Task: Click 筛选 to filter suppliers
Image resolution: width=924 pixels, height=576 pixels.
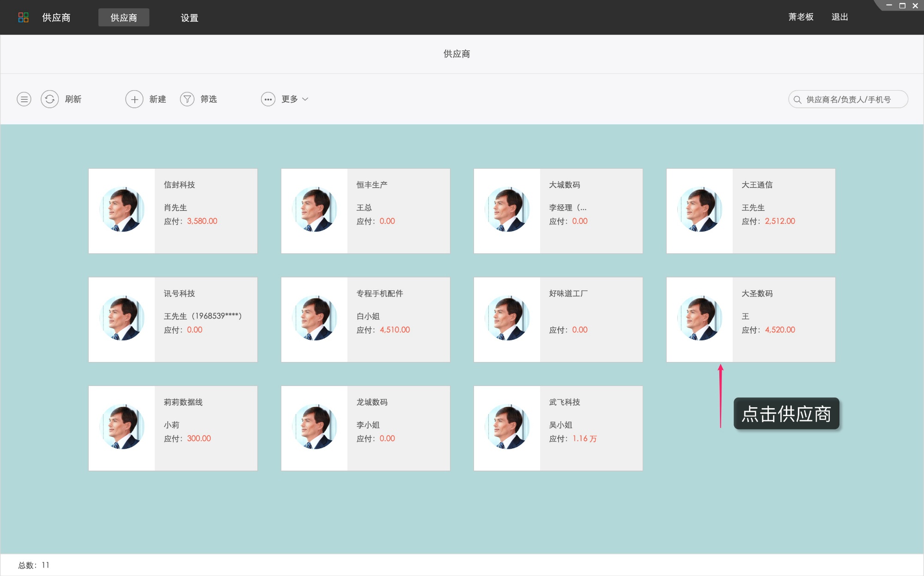Action: (208, 99)
